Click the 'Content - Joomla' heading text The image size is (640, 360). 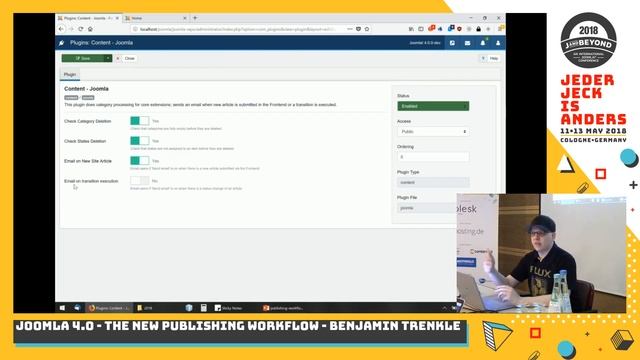[86, 89]
